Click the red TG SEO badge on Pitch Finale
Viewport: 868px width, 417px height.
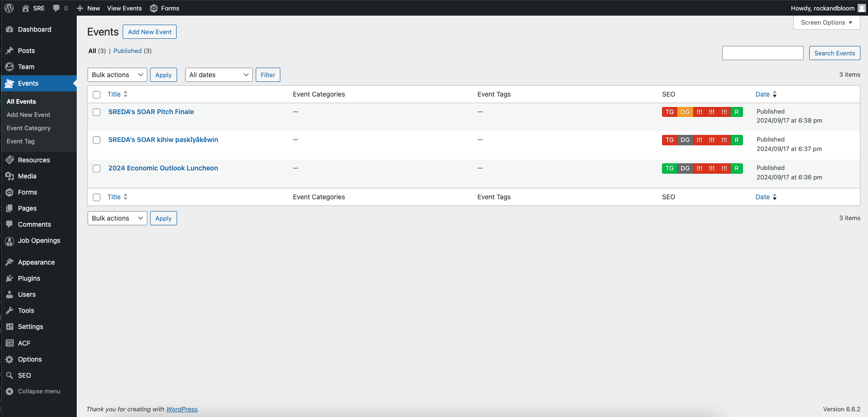[x=669, y=112]
